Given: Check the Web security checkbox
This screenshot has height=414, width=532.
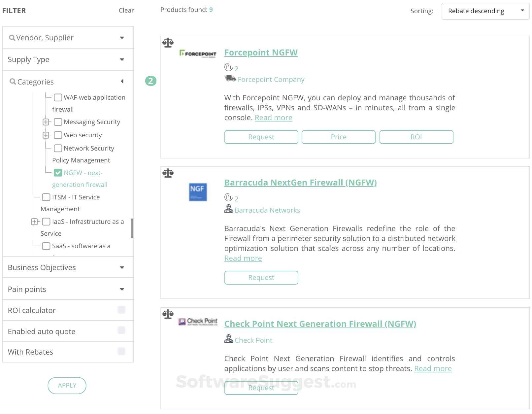Looking at the screenshot, I should (x=58, y=135).
